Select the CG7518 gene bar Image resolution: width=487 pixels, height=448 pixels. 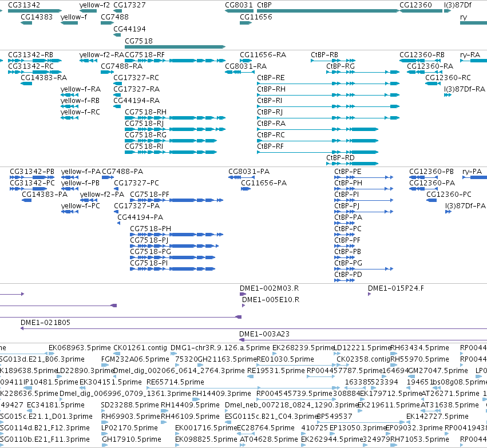[x=175, y=47]
